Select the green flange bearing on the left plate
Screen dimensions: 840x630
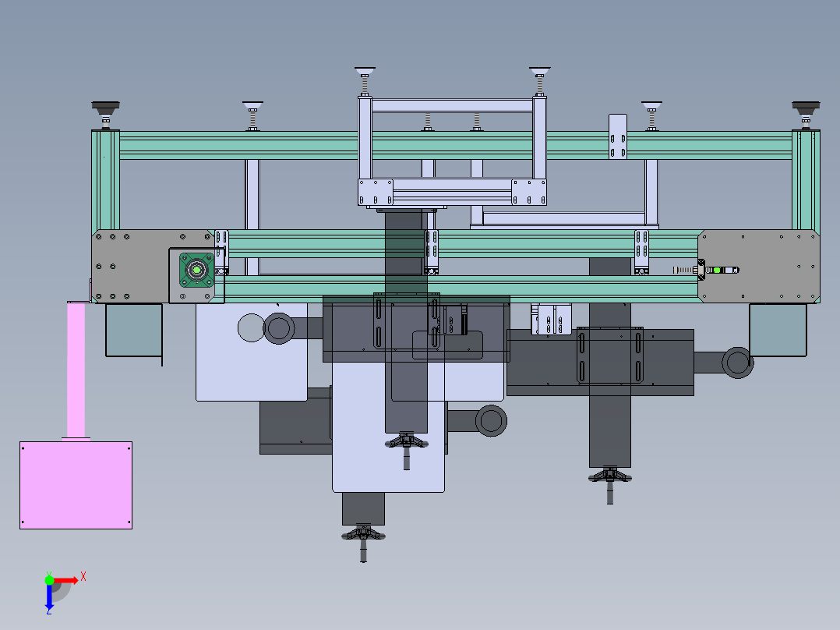click(196, 271)
